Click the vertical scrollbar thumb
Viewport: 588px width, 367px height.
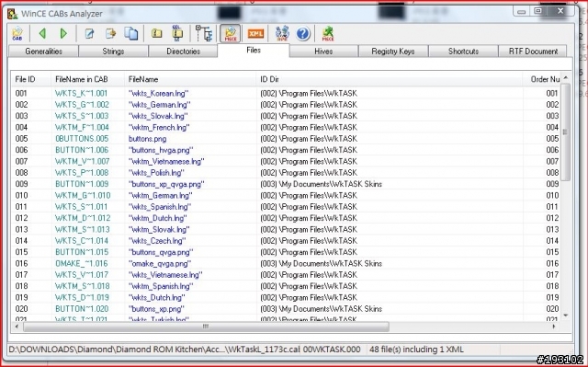(x=566, y=132)
